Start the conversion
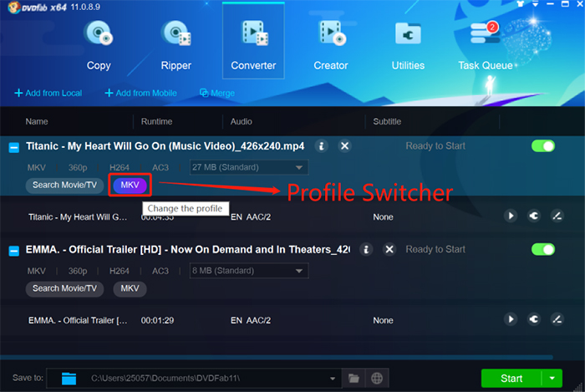This screenshot has height=392, width=585. tap(511, 378)
